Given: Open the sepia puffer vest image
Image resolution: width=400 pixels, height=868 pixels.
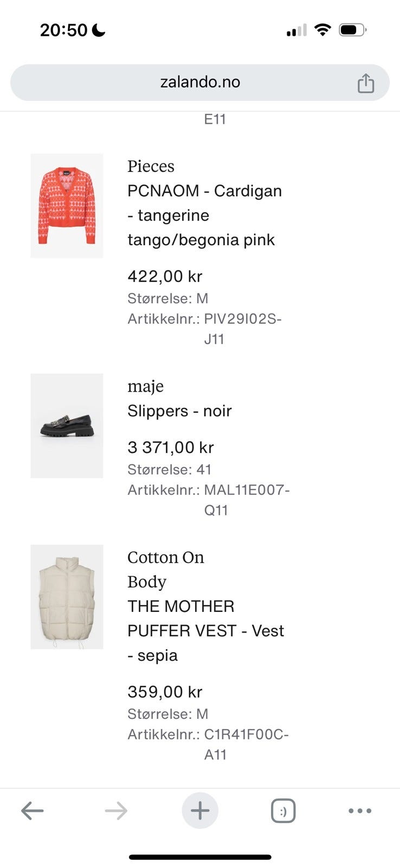Looking at the screenshot, I should [x=67, y=597].
